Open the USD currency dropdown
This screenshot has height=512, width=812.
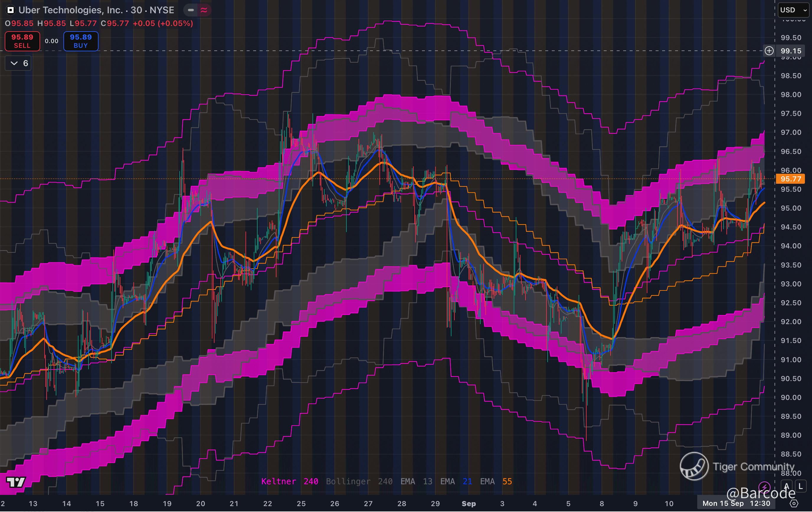[793, 10]
